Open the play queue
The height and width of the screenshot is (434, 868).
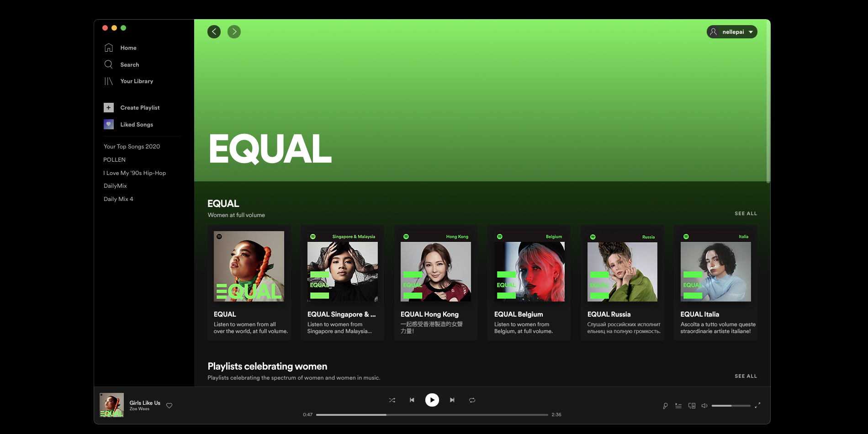[x=678, y=405]
